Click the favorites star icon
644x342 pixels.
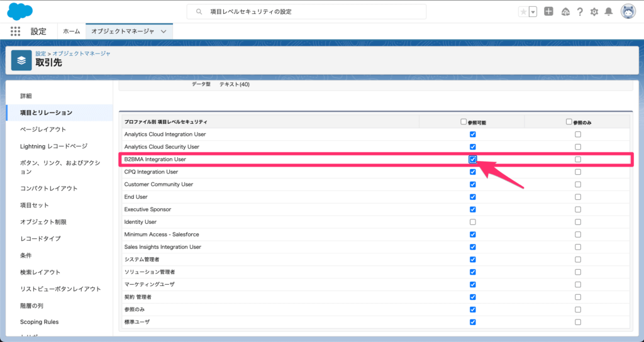(523, 12)
